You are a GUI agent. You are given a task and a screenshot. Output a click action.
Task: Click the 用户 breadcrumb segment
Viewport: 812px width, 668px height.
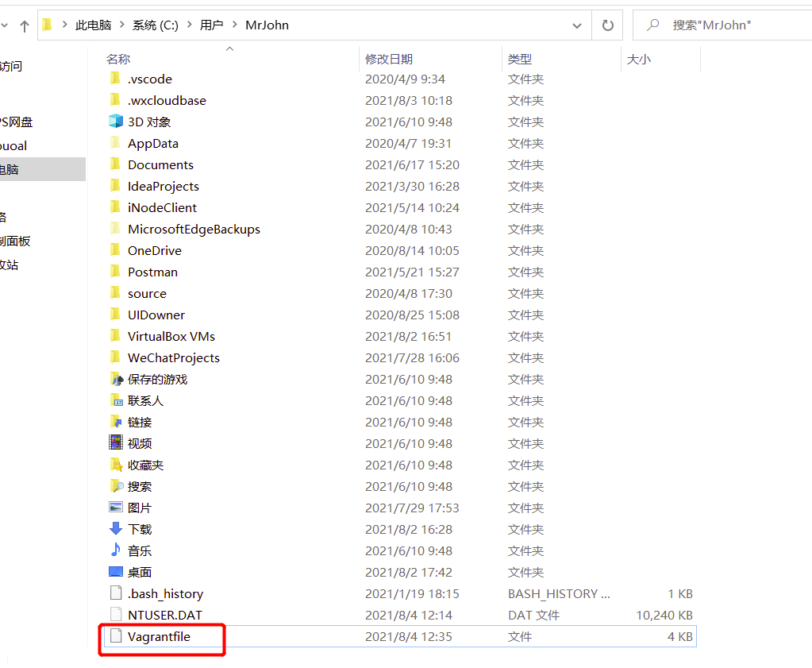click(211, 25)
